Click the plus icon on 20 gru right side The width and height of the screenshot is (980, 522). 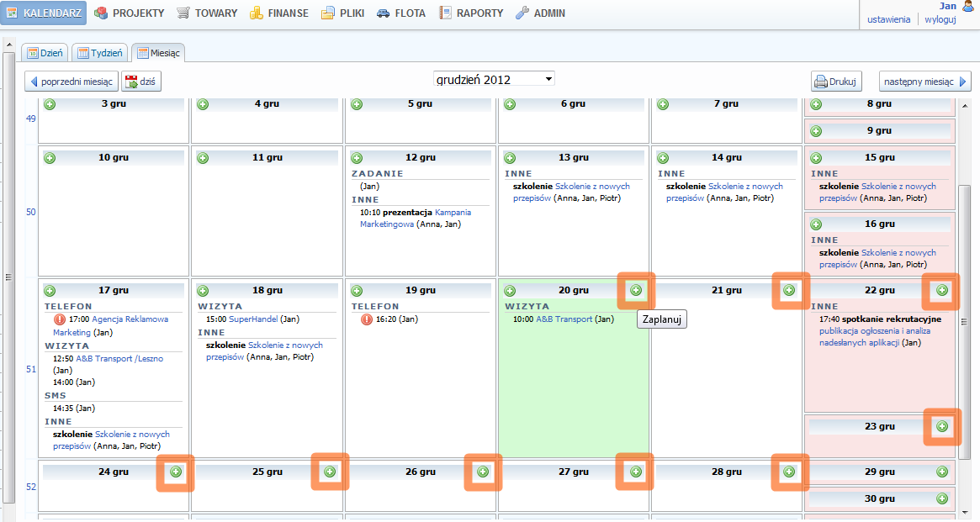point(636,290)
